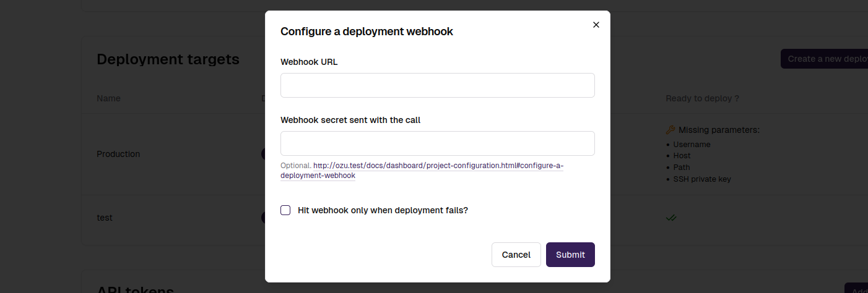
Task: Focus the Webhook URL input field
Action: (438, 85)
